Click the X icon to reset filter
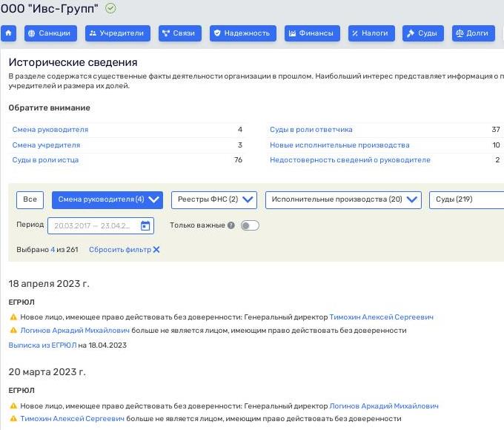The width and height of the screenshot is (504, 430). [156, 250]
